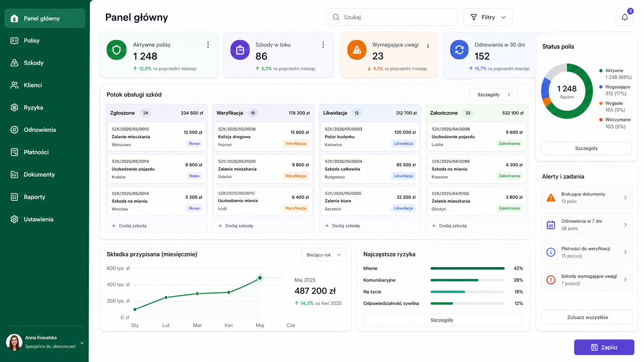The width and height of the screenshot is (644, 362).
Task: Go to Panel główny in the sidebar
Action: click(x=45, y=18)
